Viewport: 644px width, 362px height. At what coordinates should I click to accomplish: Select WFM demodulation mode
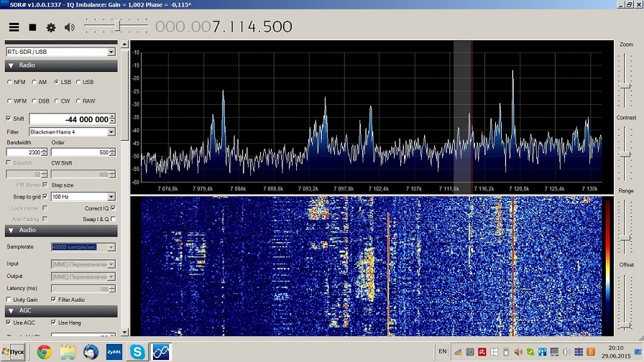[9, 101]
